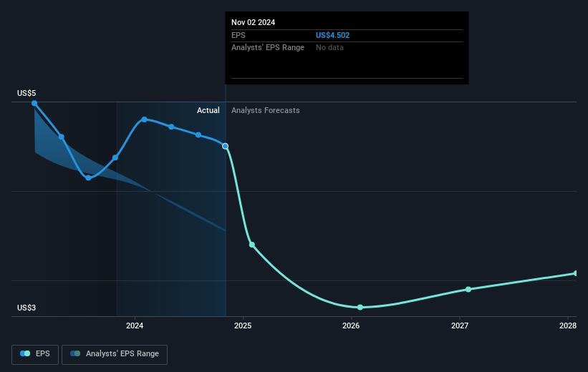This screenshot has height=372, width=588.
Task: Toggle the Analysts' EPS Range legend
Action: click(x=115, y=354)
